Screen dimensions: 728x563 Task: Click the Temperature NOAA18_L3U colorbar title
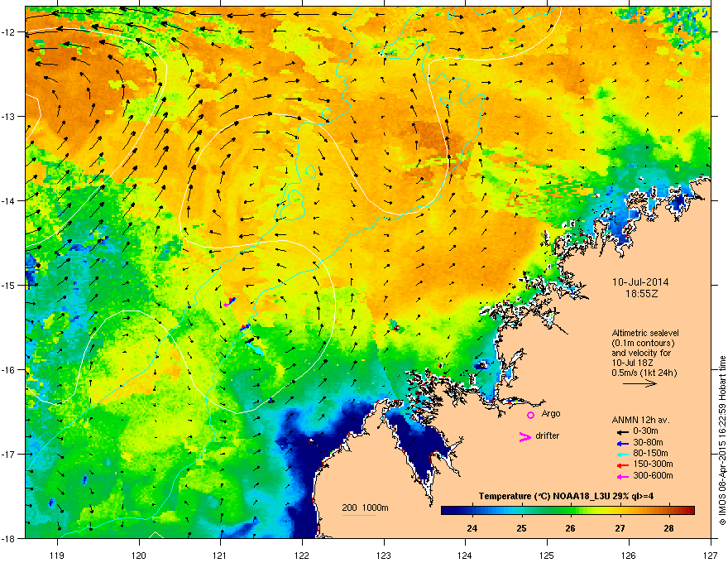point(566,496)
